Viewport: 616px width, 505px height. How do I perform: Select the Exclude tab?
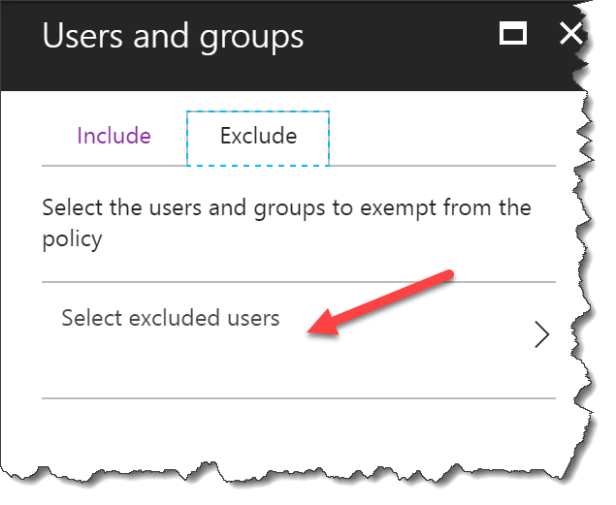[x=258, y=138]
